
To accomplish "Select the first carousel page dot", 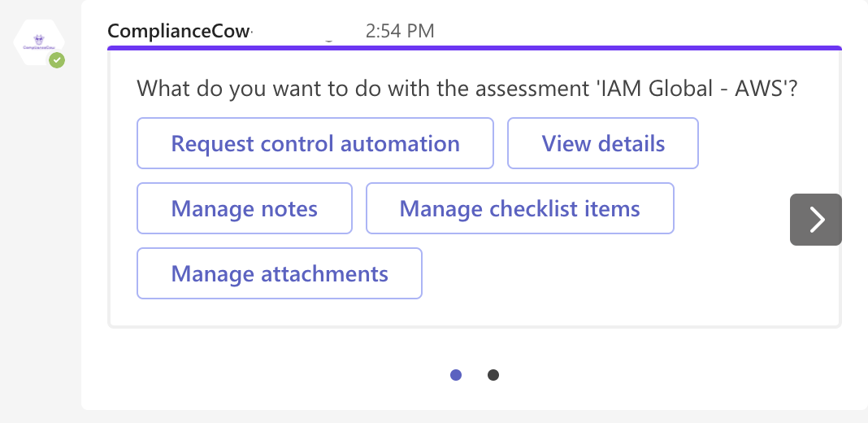I will click(456, 375).
